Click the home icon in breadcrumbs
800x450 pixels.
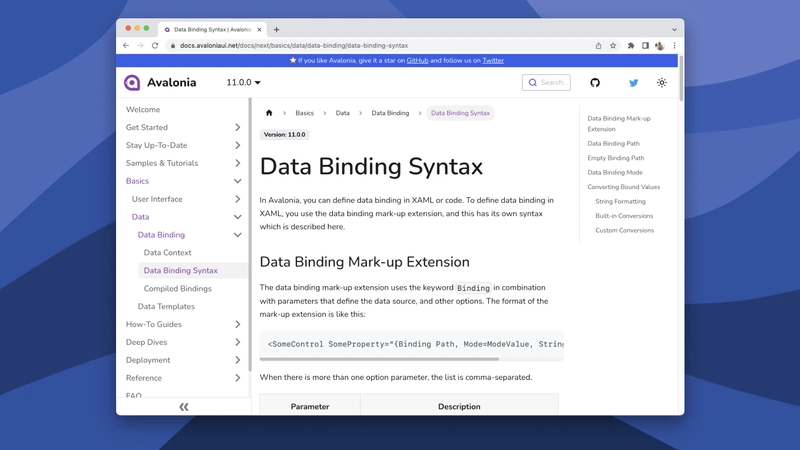coord(269,113)
